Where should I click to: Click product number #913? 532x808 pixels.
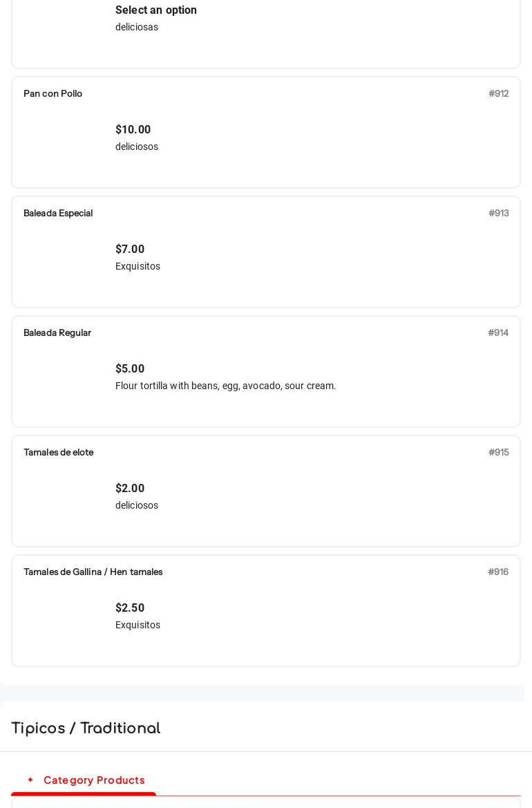498,213
